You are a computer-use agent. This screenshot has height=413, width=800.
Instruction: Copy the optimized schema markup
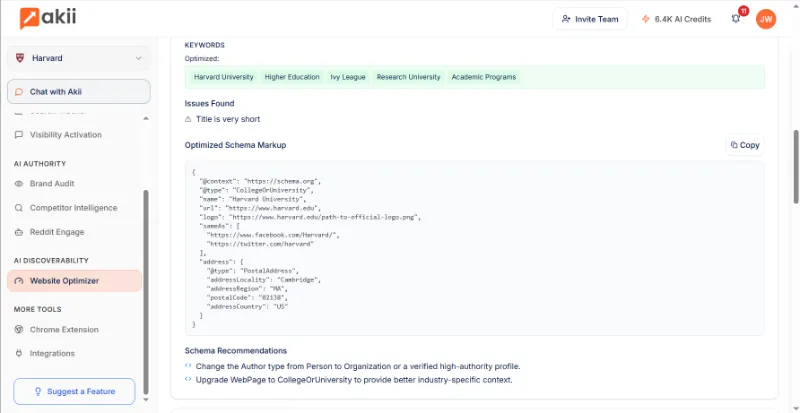coord(745,145)
